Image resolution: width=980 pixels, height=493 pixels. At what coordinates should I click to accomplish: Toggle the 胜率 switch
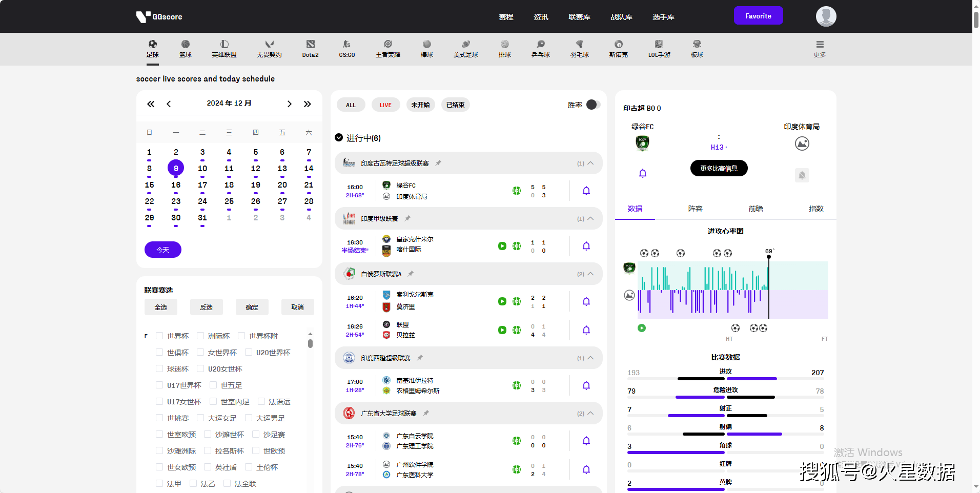(593, 105)
